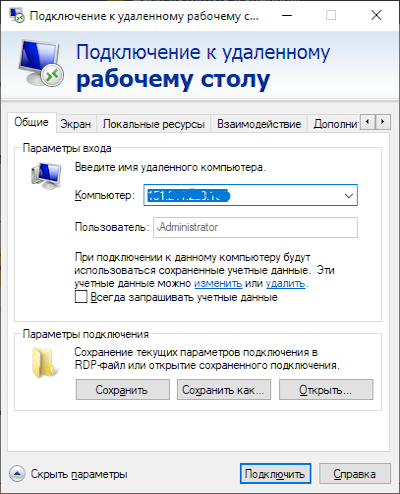Click the large monitor icon in header banner
The width and height of the screenshot is (400, 494).
[41, 63]
